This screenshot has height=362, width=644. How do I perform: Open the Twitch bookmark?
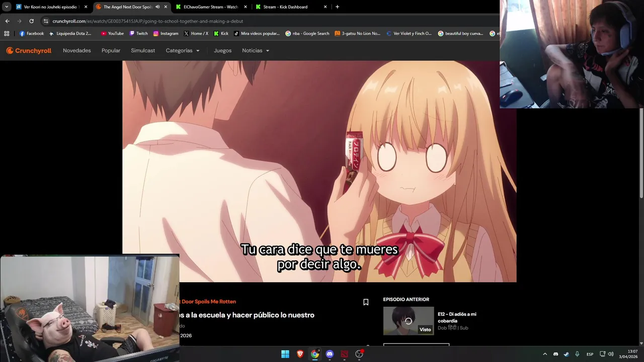pos(138,34)
